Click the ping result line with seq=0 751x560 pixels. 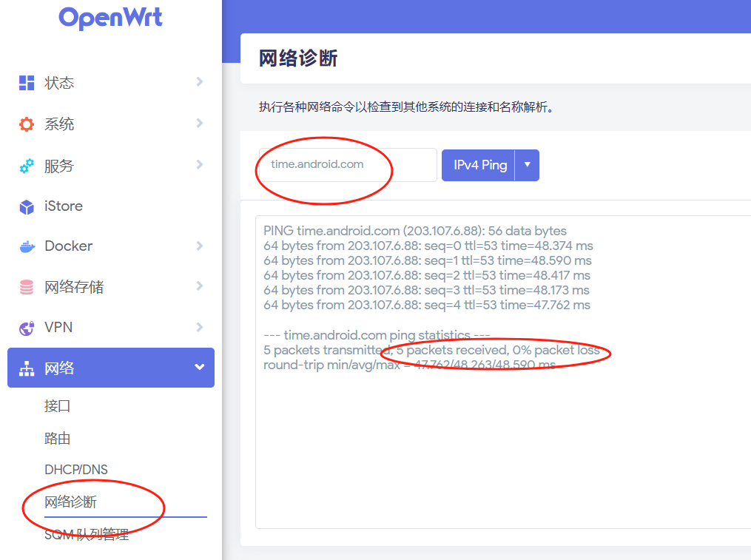pos(428,246)
